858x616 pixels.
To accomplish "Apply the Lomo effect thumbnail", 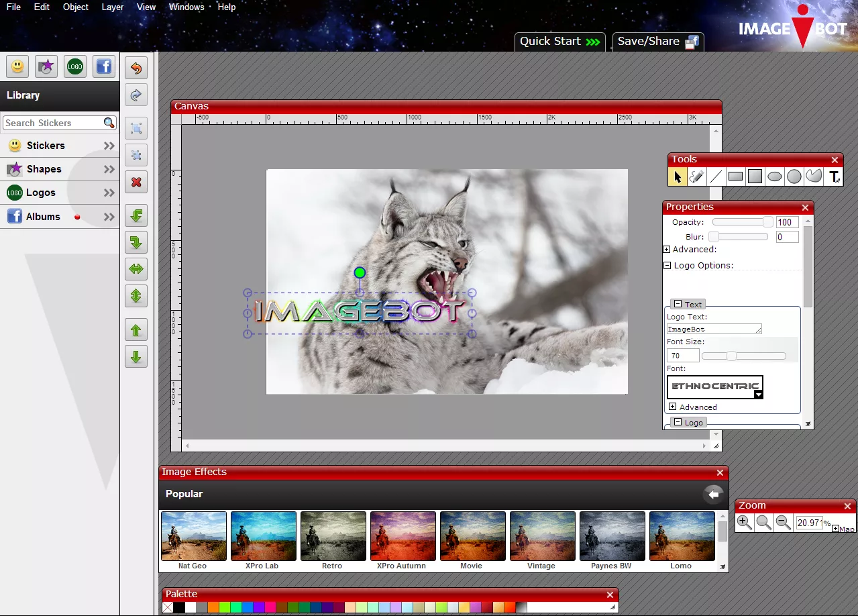I will point(682,536).
